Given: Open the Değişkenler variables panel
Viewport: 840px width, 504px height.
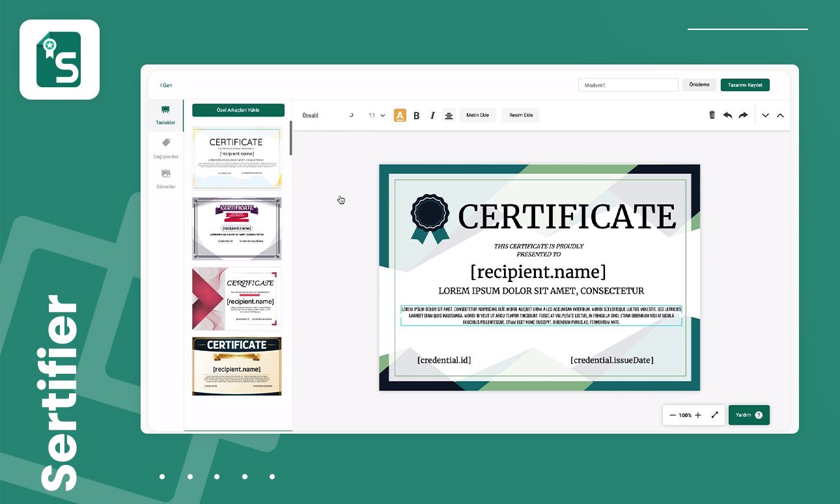Looking at the screenshot, I should tap(165, 147).
